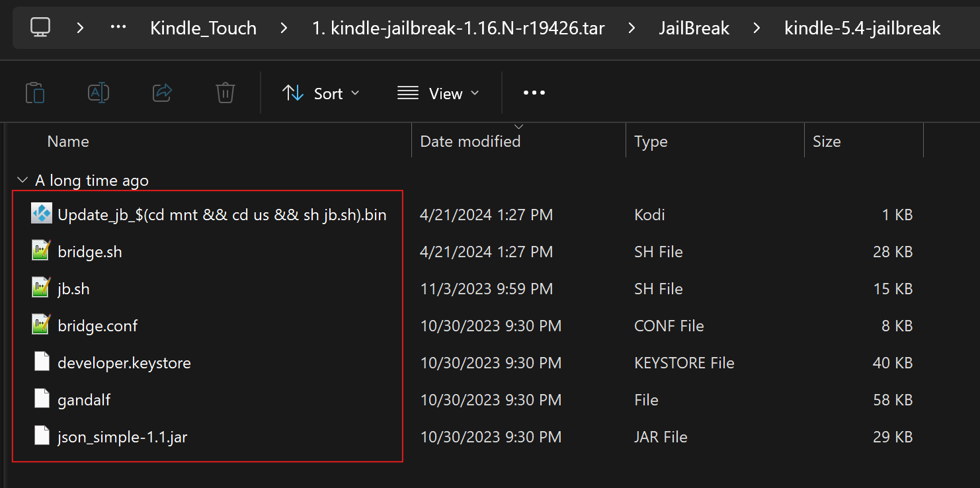Click the gandalf blank file icon
The height and width of the screenshot is (488, 980).
pyautogui.click(x=42, y=399)
